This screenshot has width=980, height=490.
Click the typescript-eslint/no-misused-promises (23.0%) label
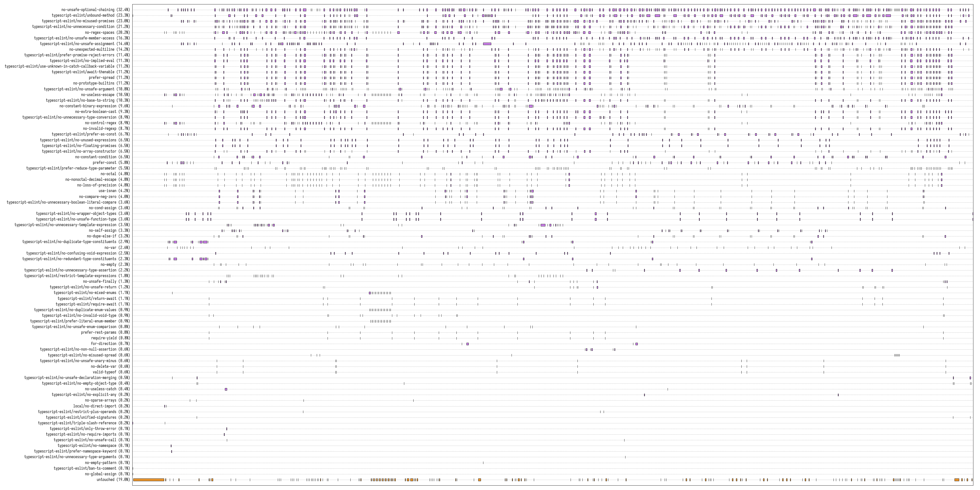coord(86,21)
